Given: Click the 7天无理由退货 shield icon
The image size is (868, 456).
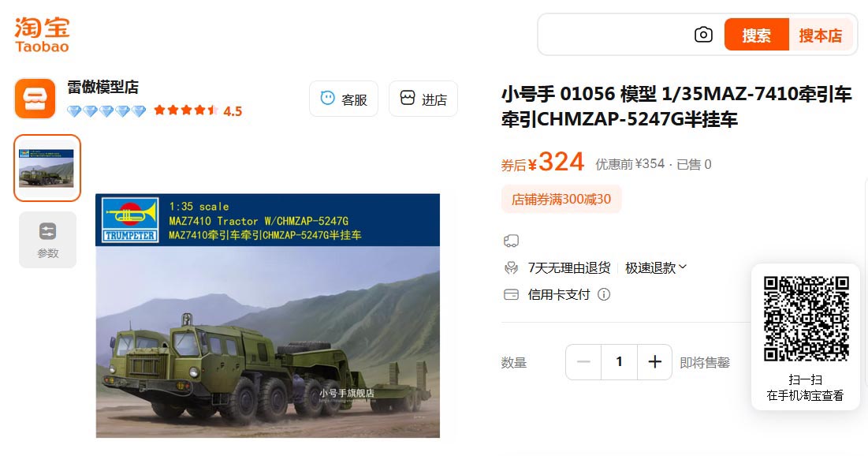Looking at the screenshot, I should (x=511, y=268).
